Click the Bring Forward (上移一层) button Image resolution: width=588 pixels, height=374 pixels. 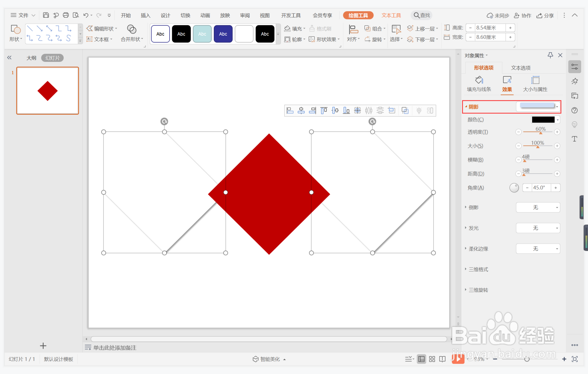tap(422, 29)
